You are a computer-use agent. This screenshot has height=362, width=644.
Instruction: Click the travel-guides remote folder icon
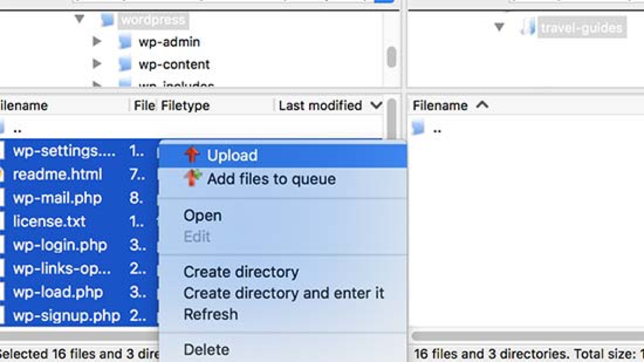527,27
